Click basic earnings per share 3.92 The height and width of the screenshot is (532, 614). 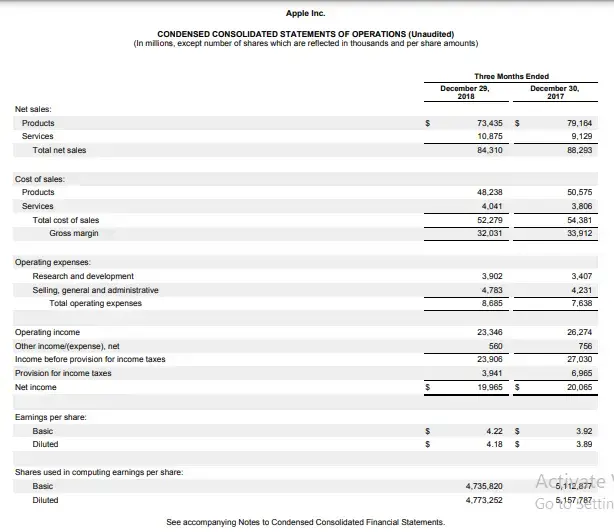[584, 431]
